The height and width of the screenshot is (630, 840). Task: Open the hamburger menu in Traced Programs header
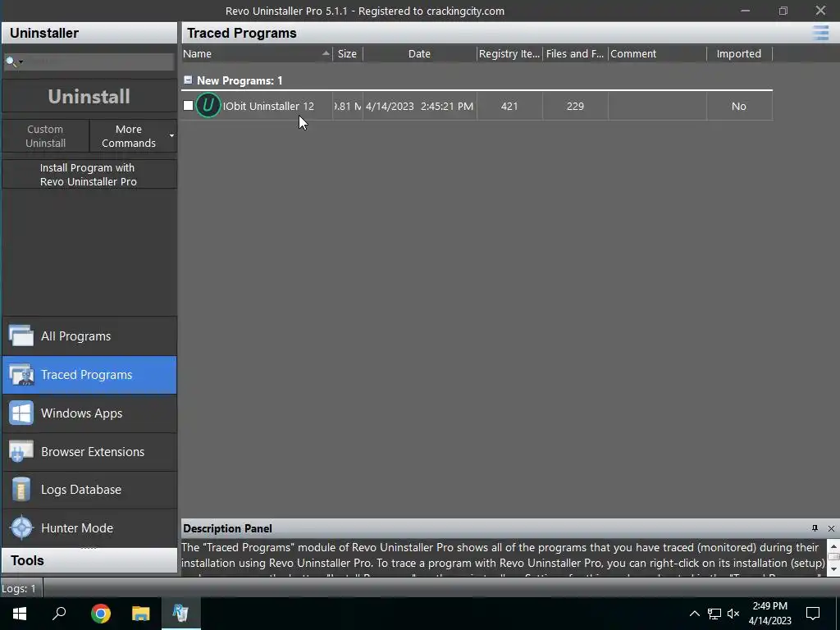coord(820,33)
